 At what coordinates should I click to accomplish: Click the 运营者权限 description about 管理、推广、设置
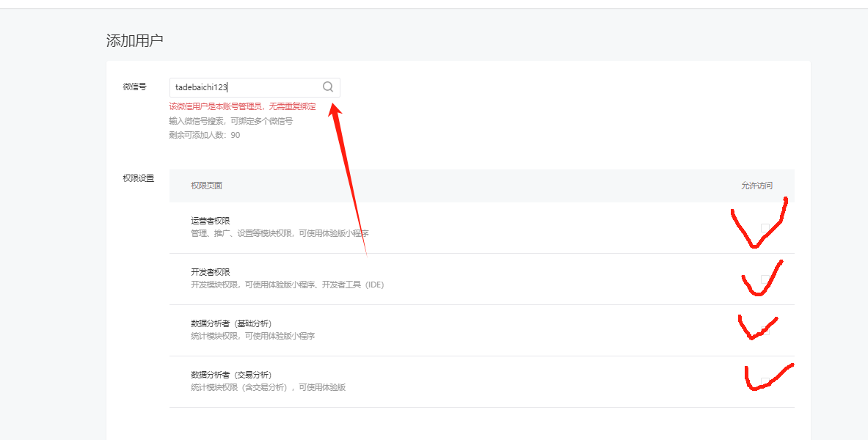click(280, 233)
